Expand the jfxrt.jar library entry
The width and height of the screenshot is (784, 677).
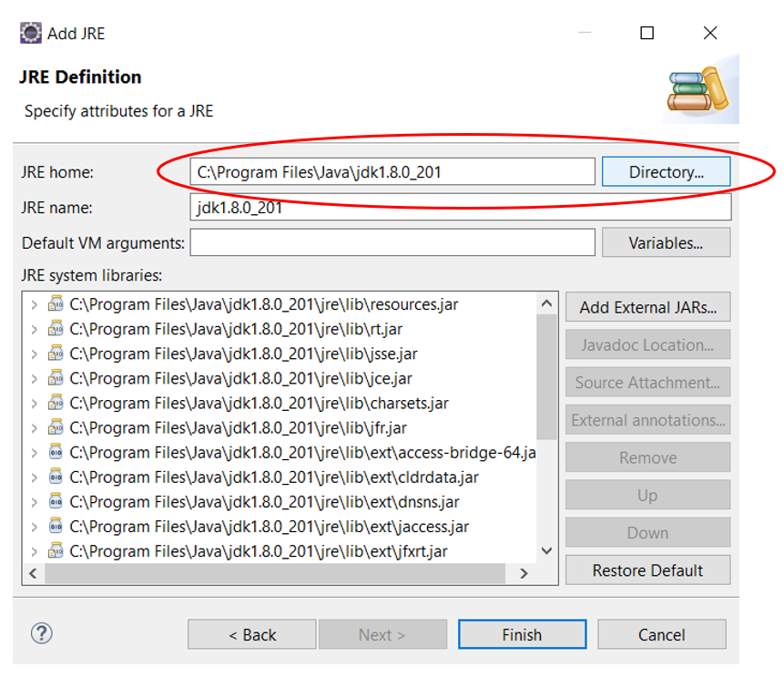(x=34, y=551)
